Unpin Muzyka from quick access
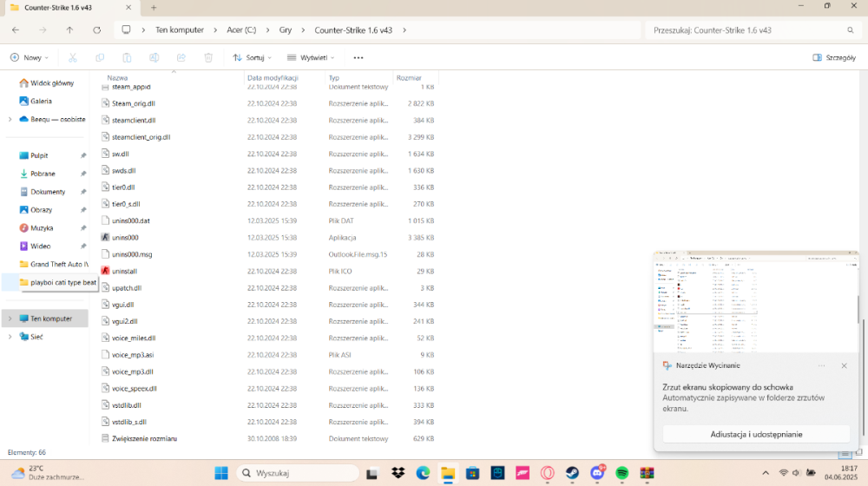The width and height of the screenshot is (868, 486). pyautogui.click(x=83, y=228)
